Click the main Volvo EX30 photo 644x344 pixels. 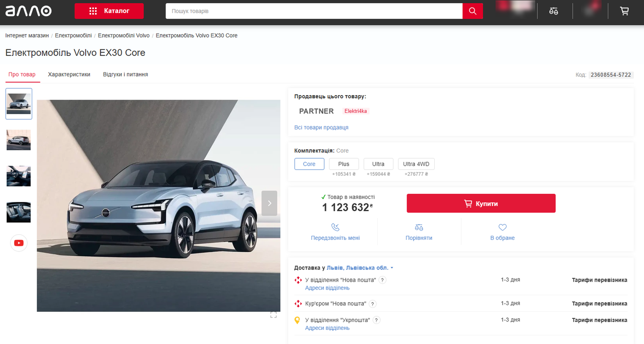158,205
